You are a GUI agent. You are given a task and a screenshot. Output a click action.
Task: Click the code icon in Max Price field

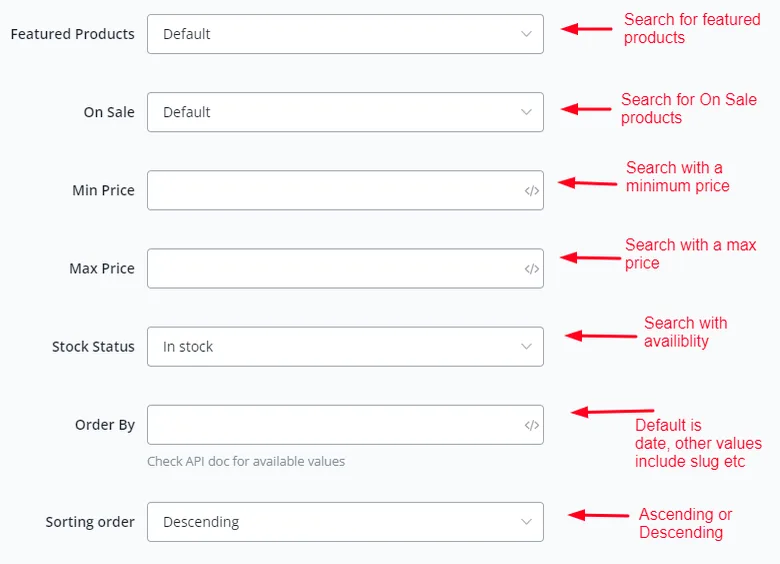click(531, 269)
